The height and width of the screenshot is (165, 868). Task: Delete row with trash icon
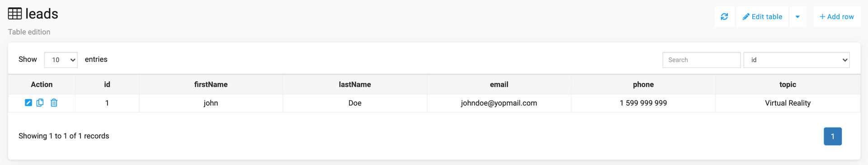point(54,103)
